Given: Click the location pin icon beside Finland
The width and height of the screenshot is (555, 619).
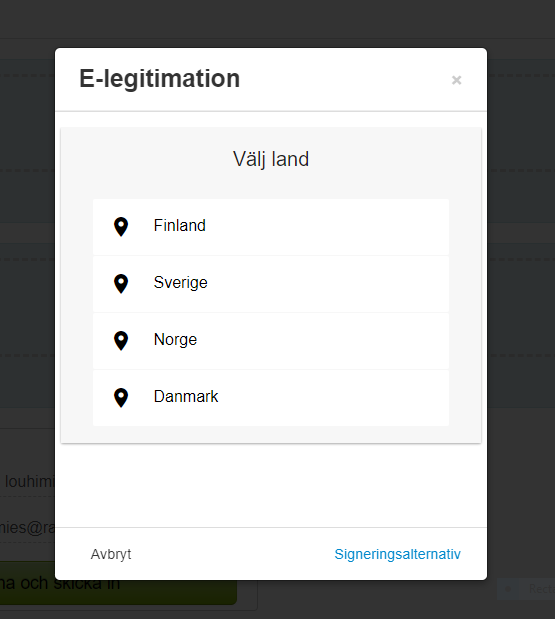Looking at the screenshot, I should click(x=121, y=227).
